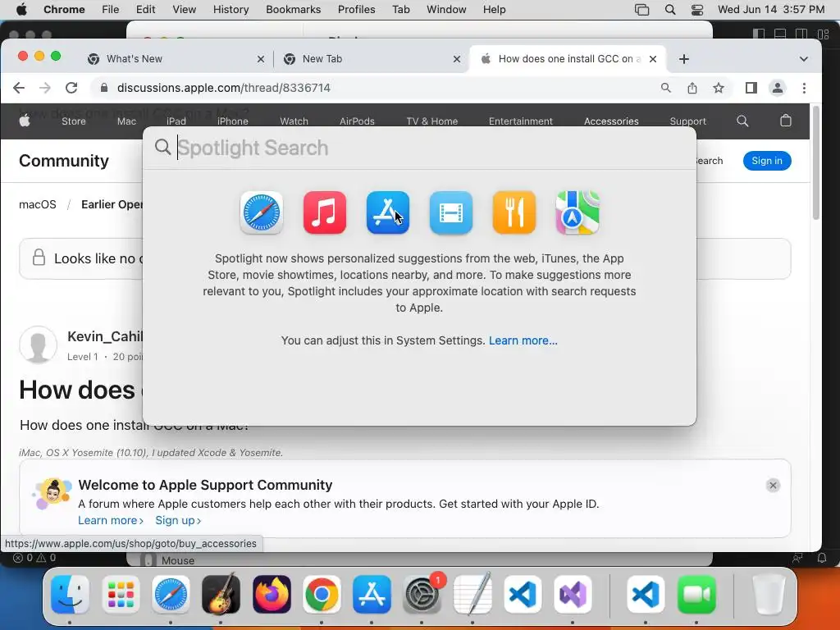Open GarageBand from the Dock
Image resolution: width=840 pixels, height=630 pixels.
pos(221,594)
